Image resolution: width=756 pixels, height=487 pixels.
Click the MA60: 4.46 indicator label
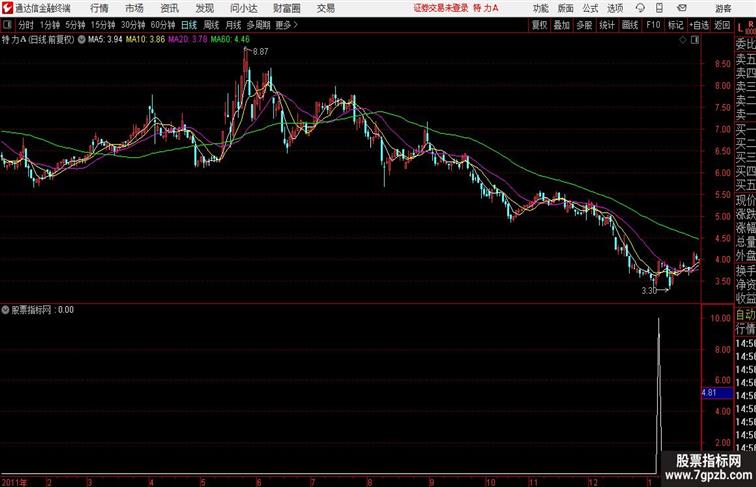(230, 40)
